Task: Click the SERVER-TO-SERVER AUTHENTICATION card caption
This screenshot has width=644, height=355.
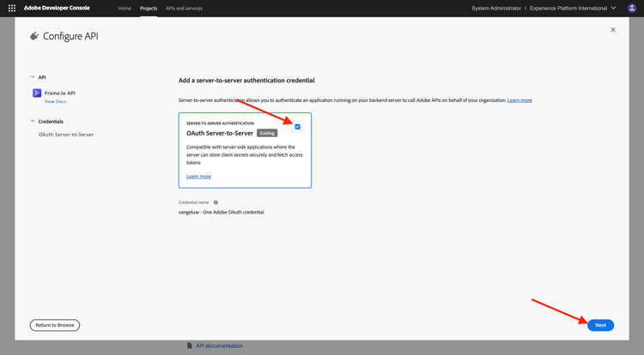Action: [x=220, y=123]
